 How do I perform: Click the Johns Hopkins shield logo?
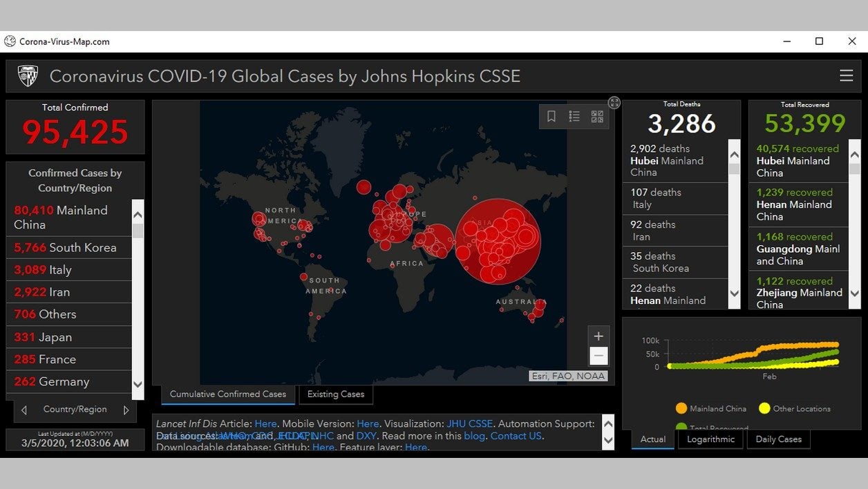[x=28, y=76]
